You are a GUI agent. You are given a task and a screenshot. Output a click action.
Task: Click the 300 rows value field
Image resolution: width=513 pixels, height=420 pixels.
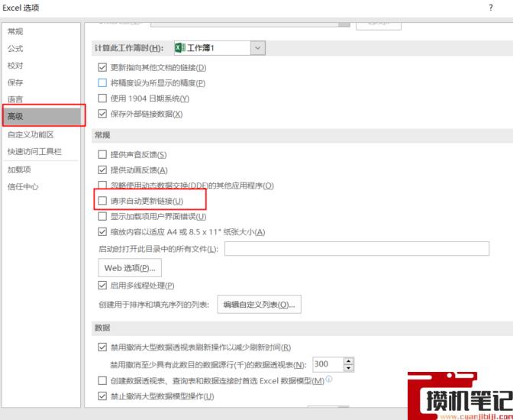click(328, 364)
